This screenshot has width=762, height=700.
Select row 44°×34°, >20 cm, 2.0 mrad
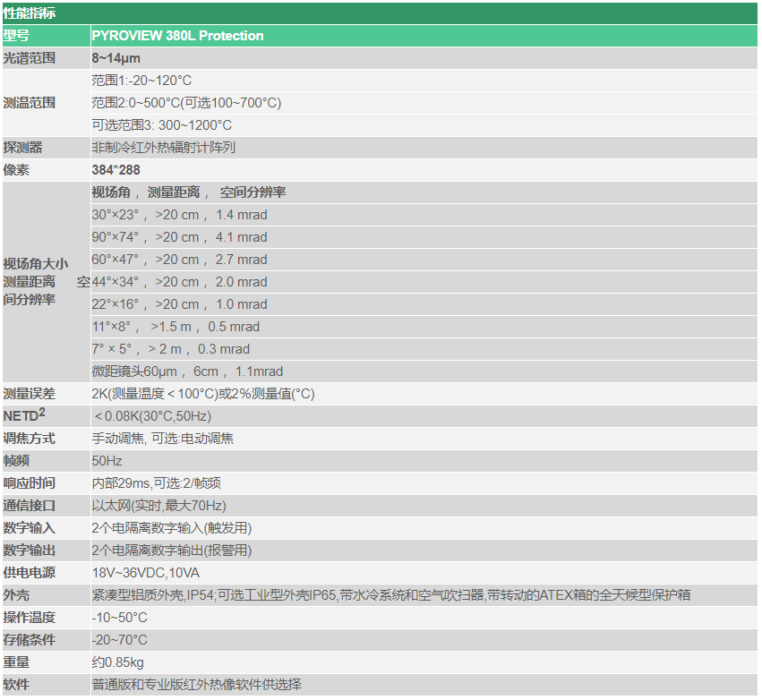pyautogui.click(x=180, y=281)
